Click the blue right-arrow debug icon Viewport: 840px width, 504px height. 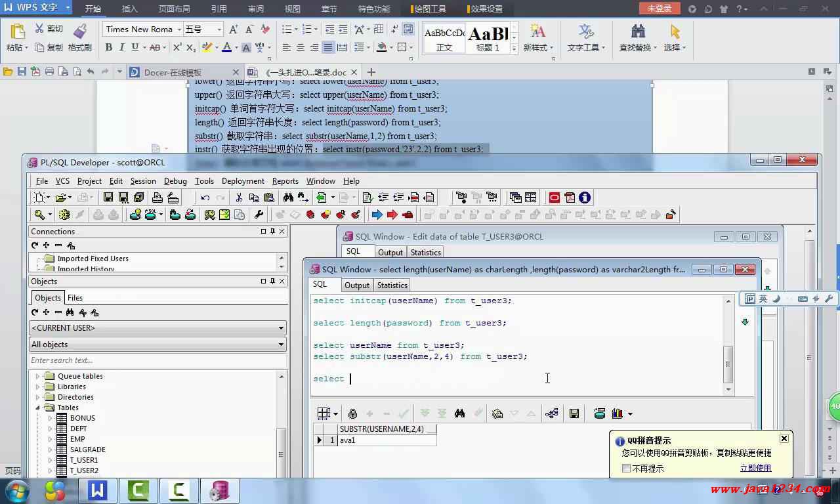click(x=377, y=215)
